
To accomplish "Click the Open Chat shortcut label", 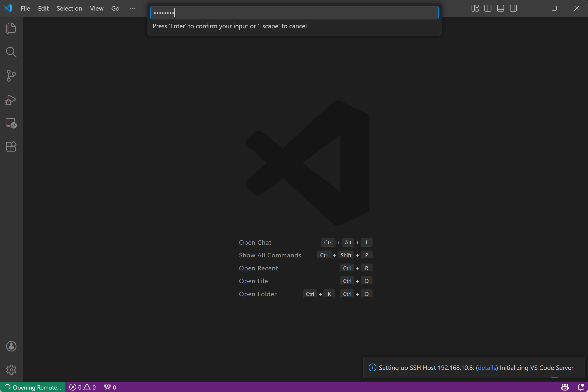I will click(x=255, y=242).
